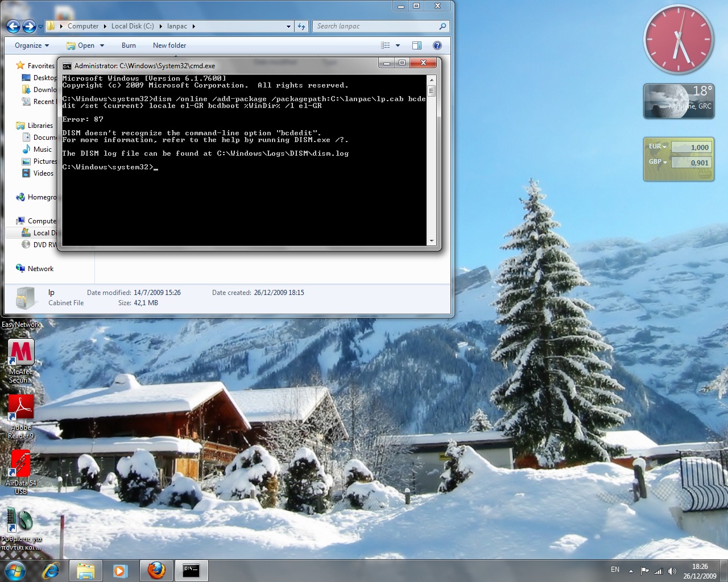The image size is (728, 582).
Task: Click the volume speaker tray icon
Action: click(672, 571)
